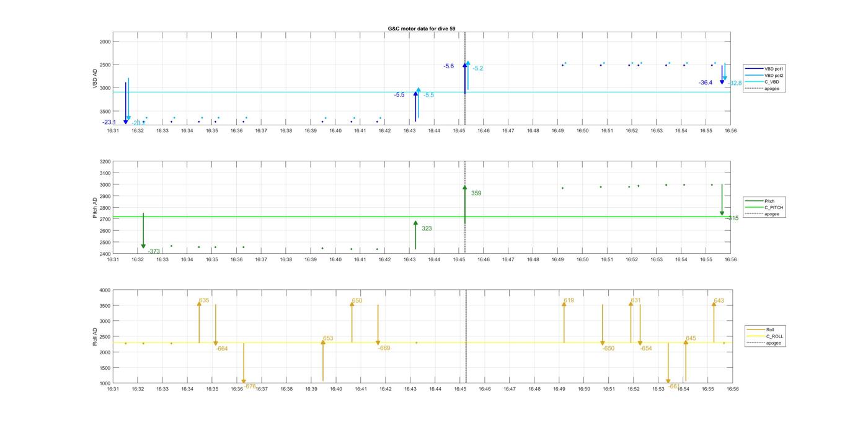Click the "2000" y-tick on VBD plot
This screenshot has height=430, width=868.
point(104,42)
